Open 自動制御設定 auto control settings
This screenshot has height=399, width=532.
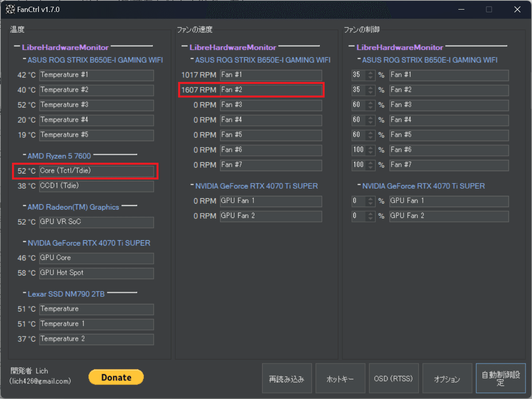[x=501, y=379]
